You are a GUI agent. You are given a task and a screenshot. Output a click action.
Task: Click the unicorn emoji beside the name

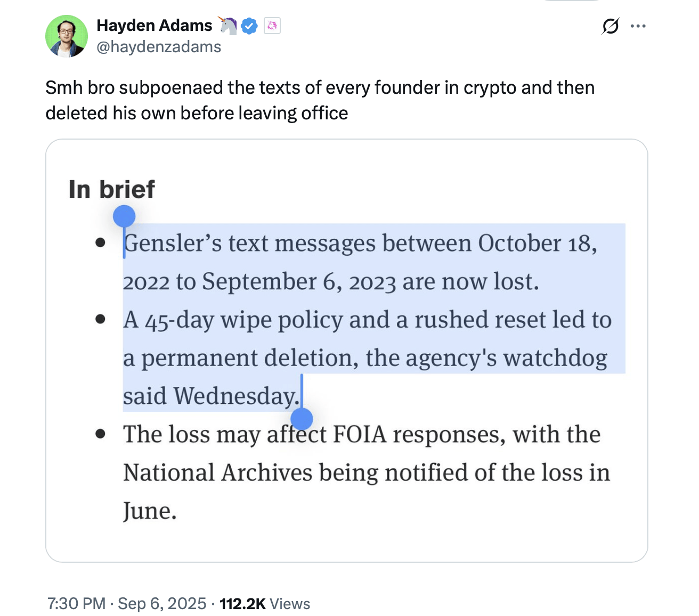pos(228,25)
